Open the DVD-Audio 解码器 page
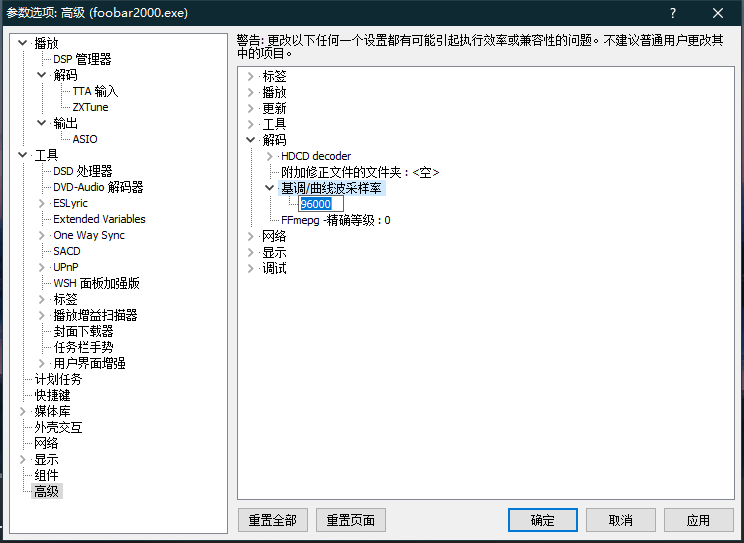The height and width of the screenshot is (543, 744). pyautogui.click(x=98, y=187)
